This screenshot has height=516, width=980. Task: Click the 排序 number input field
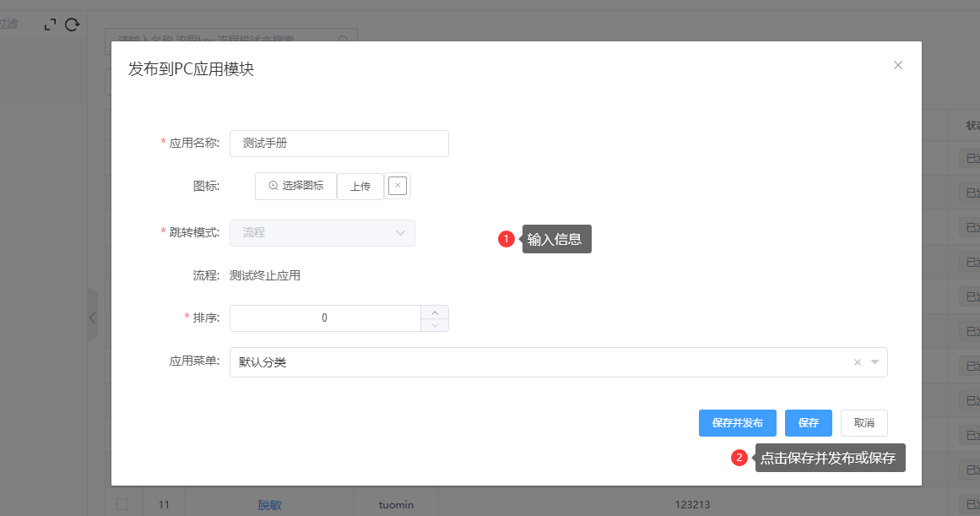[325, 318]
